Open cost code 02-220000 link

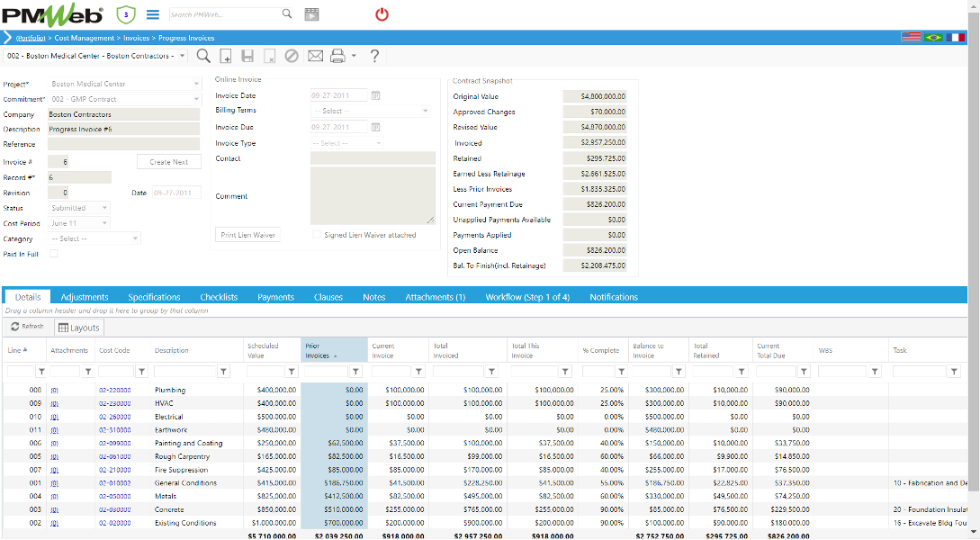click(x=115, y=390)
